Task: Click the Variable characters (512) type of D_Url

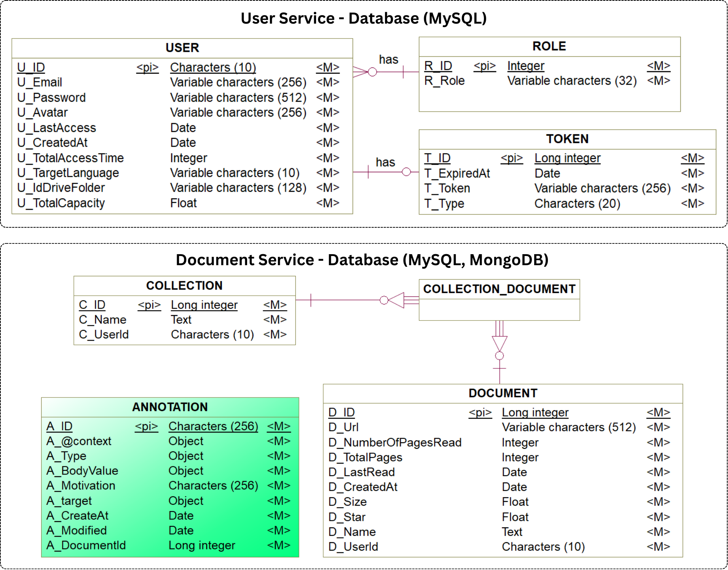Action: coord(569,427)
